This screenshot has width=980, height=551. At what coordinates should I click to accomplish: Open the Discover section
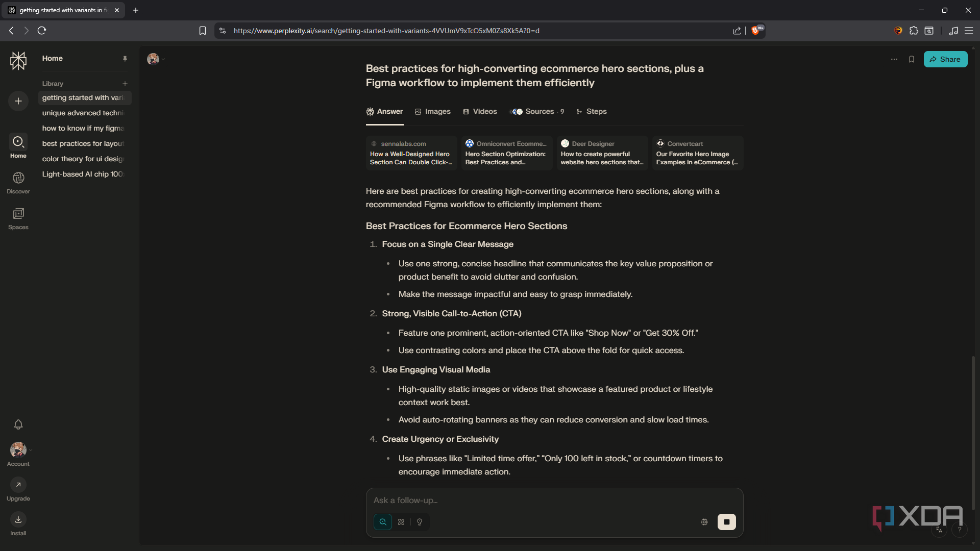[x=18, y=183]
